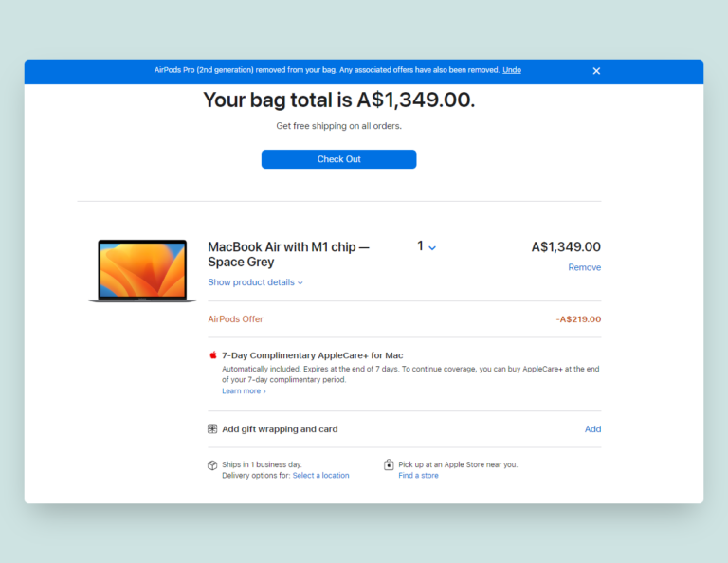
Task: Click the Apple Store pickup bag icon
Action: point(389,464)
